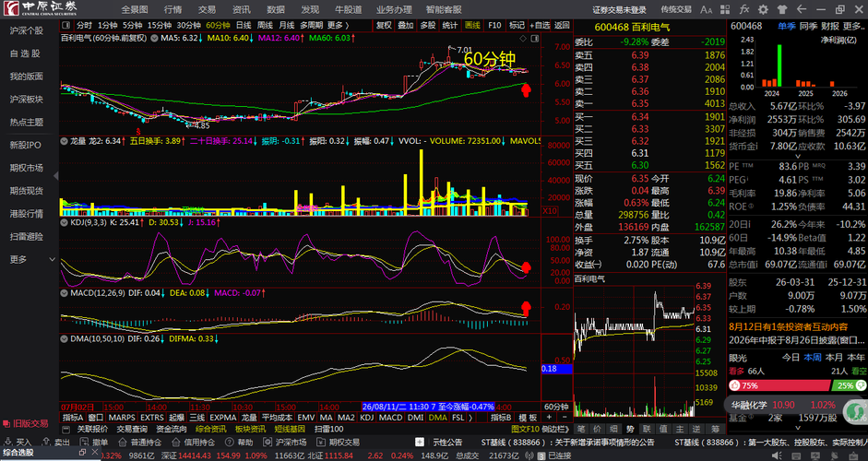868x461 pixels.
Task: Click the 卖出 sell icon in bottom bar
Action: click(47, 443)
